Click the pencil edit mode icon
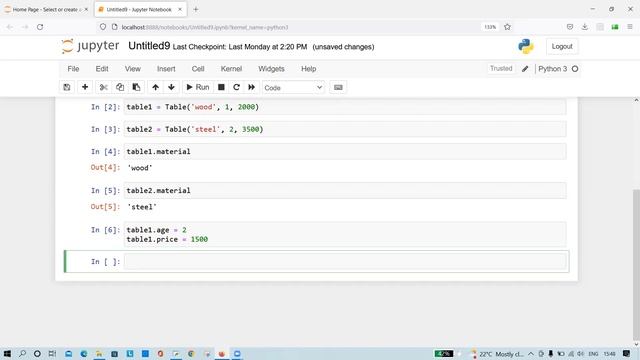The image size is (640, 360). pos(525,69)
